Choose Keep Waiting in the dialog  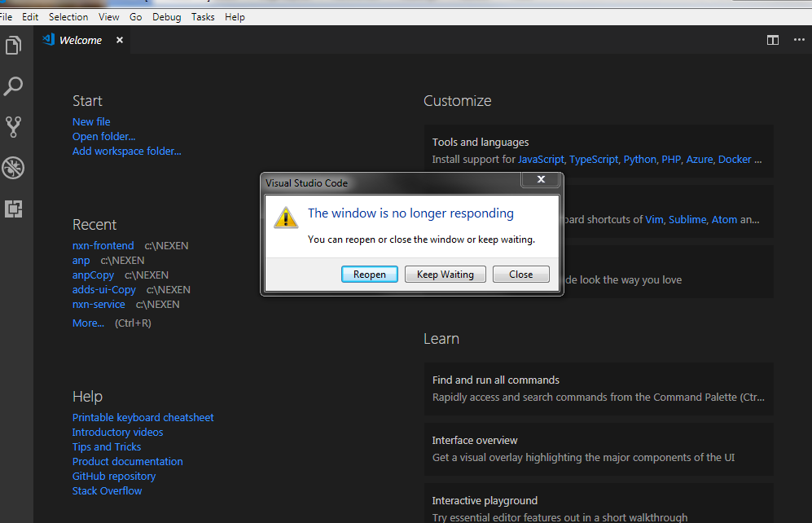[446, 275]
